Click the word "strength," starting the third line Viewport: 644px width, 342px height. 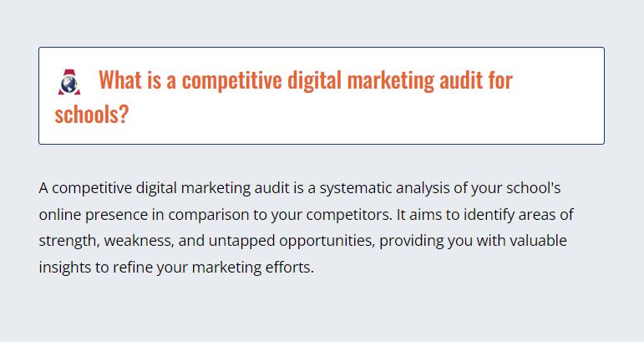[x=69, y=241]
